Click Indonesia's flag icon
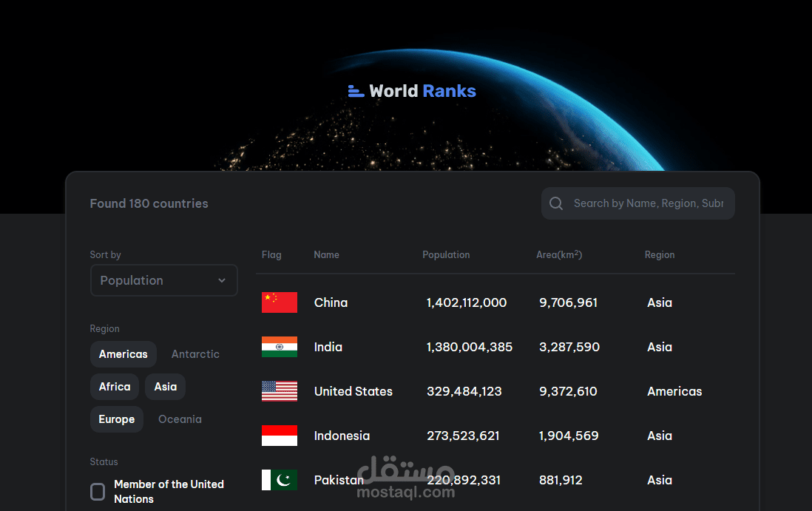This screenshot has width=812, height=511. coord(279,435)
